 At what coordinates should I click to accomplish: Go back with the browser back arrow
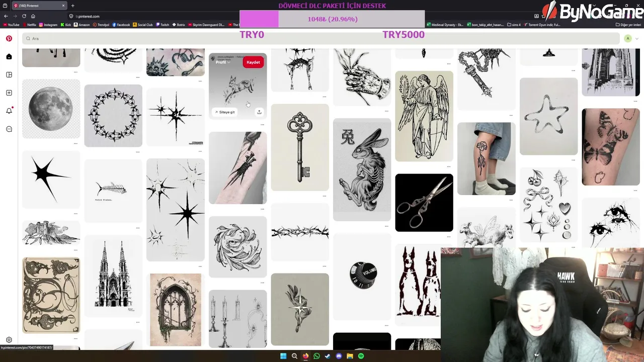[6, 16]
